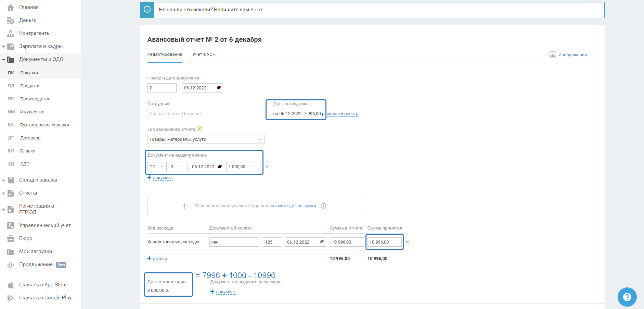Open Продвижение in the sidebar
This screenshot has width=644, height=309.
point(36,265)
